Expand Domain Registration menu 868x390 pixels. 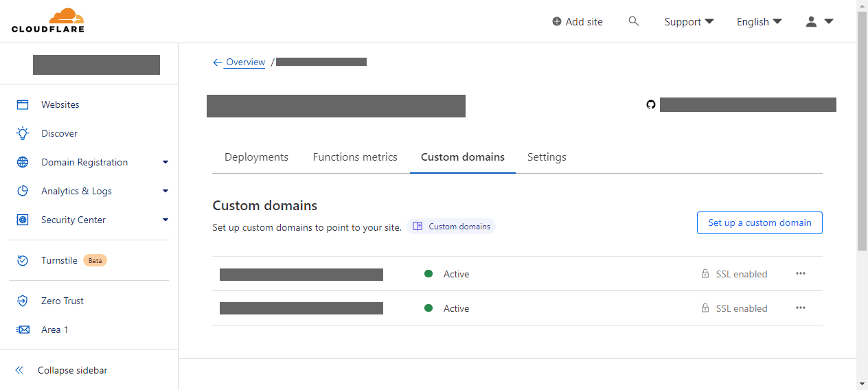click(165, 162)
